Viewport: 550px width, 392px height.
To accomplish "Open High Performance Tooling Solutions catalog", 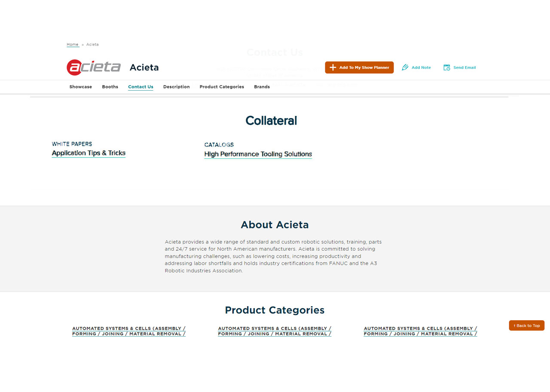I will click(258, 154).
